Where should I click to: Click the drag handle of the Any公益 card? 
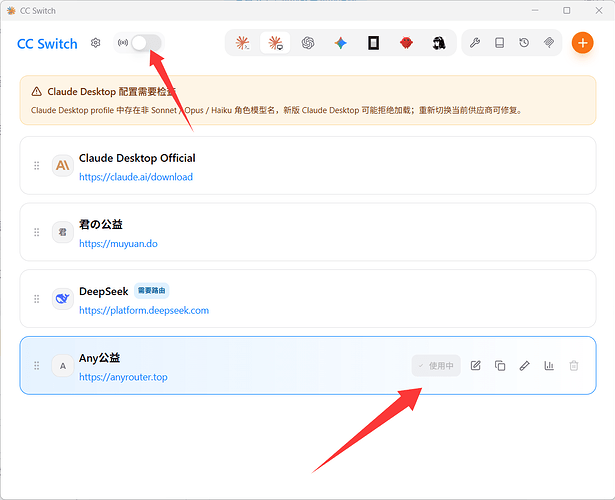36,365
